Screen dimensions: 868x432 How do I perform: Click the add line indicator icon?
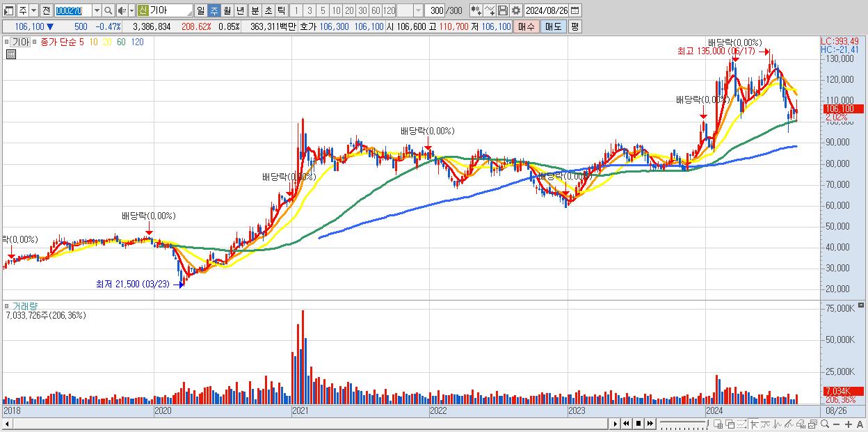coord(490,10)
